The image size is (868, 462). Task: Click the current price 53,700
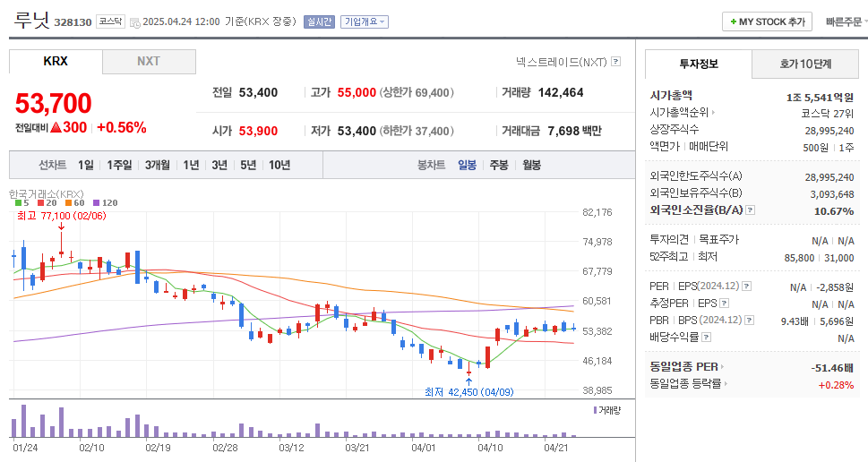tap(53, 103)
